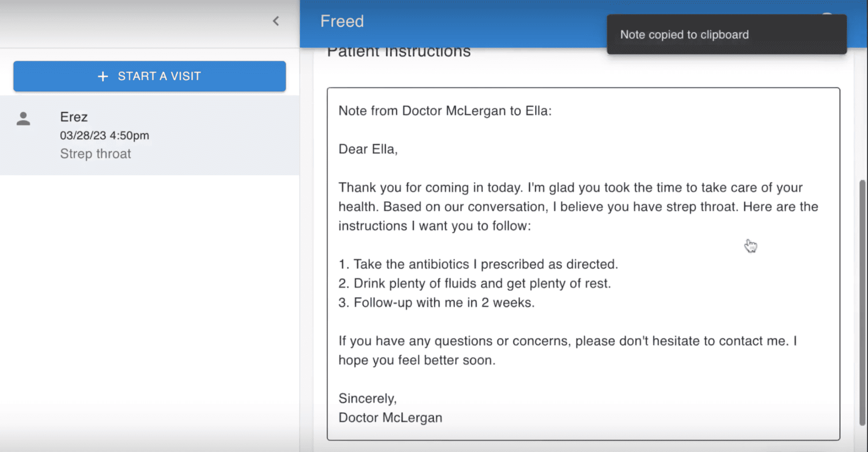
Task: Click instruction 1 about taking antibiotics
Action: [x=478, y=264]
